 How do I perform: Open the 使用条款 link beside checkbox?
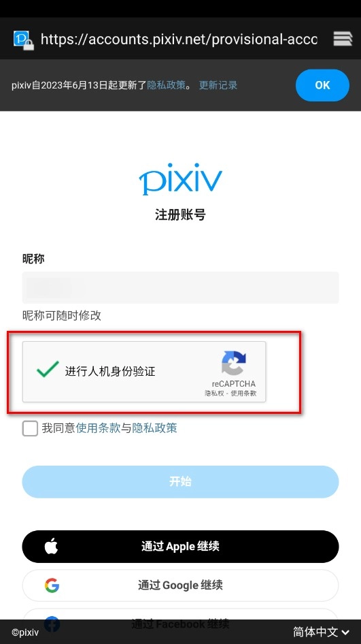point(98,428)
